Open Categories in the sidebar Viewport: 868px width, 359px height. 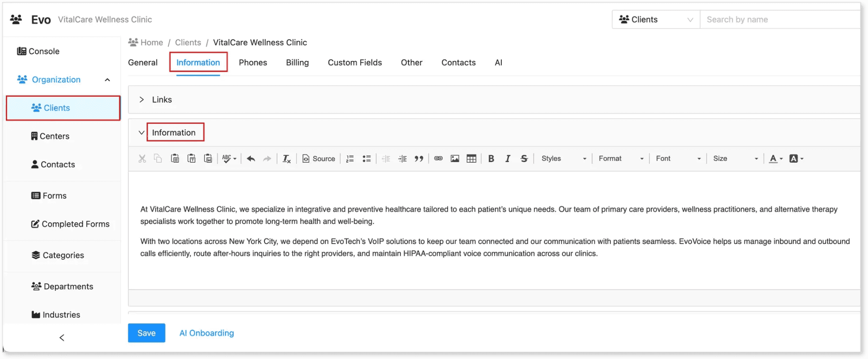(57, 255)
